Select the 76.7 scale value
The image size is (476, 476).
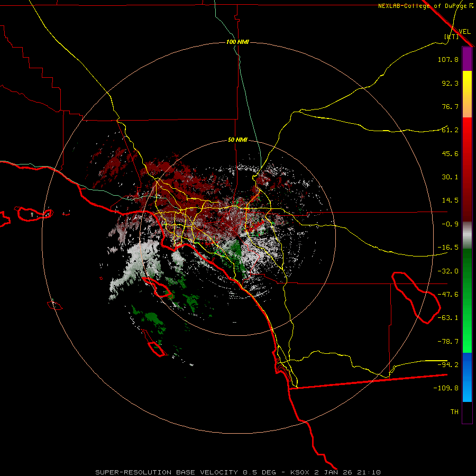[x=450, y=106]
